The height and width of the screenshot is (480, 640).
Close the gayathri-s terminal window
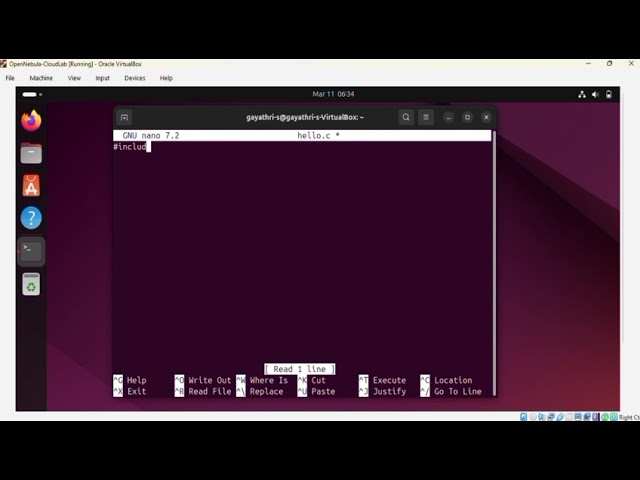486,118
